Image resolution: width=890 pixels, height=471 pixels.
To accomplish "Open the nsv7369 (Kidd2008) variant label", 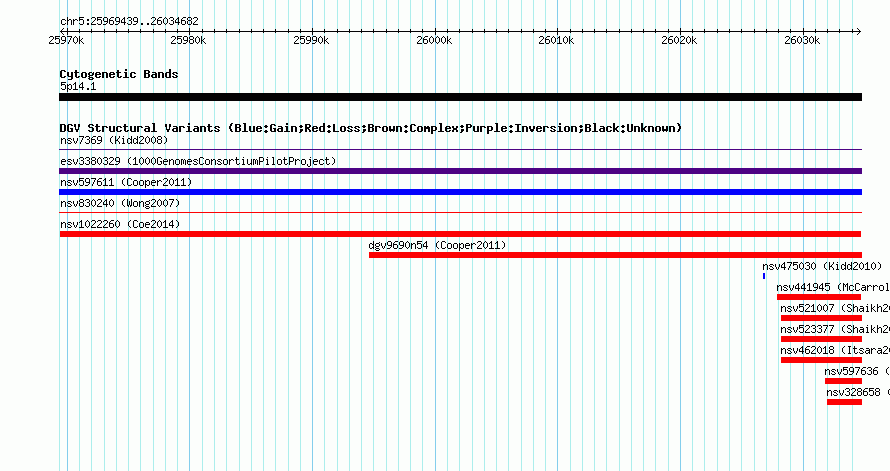I will [114, 140].
